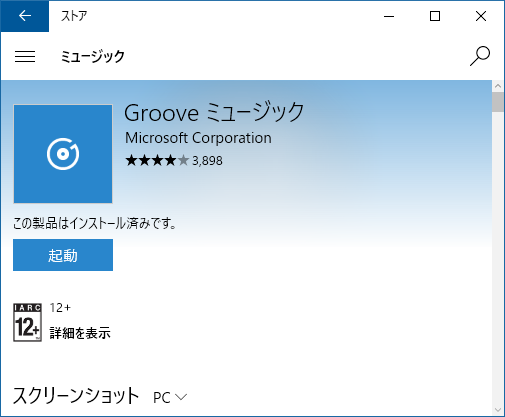Viewport: 505px width, 417px height.
Task: Click the IARC 12+ rating badge
Action: [x=27, y=322]
